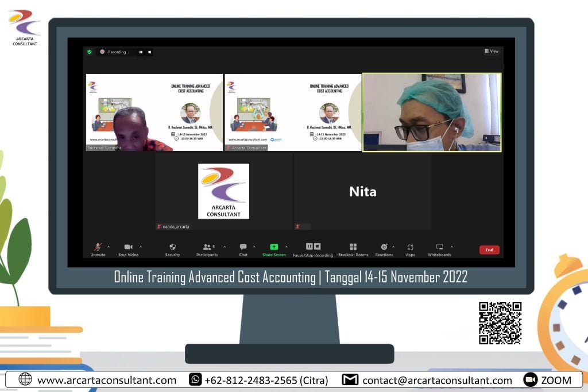Expand audio options arrow beside Unmute
588x392 pixels.
pyautogui.click(x=109, y=247)
